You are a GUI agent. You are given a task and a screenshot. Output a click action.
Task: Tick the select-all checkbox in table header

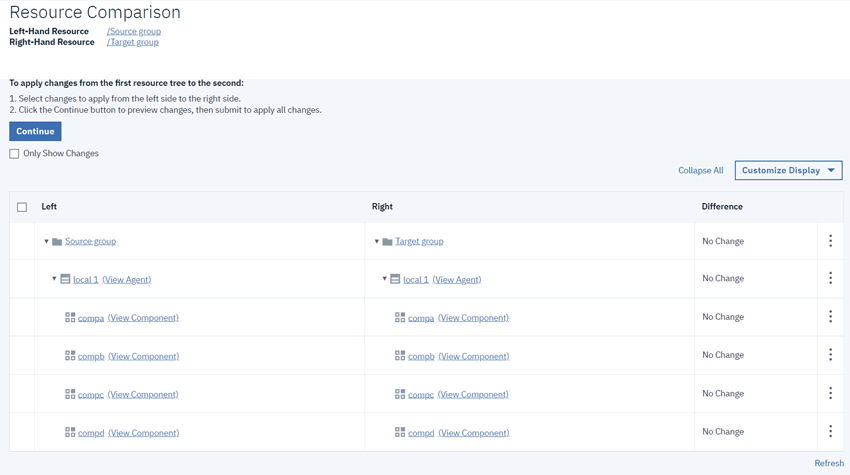click(x=22, y=207)
